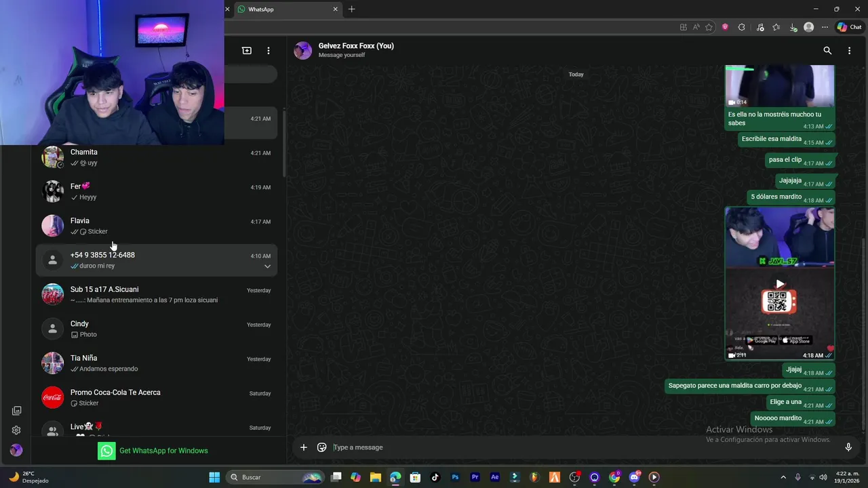Open the media/status icon above settings gear
The width and height of the screenshot is (868, 488).
tap(17, 411)
